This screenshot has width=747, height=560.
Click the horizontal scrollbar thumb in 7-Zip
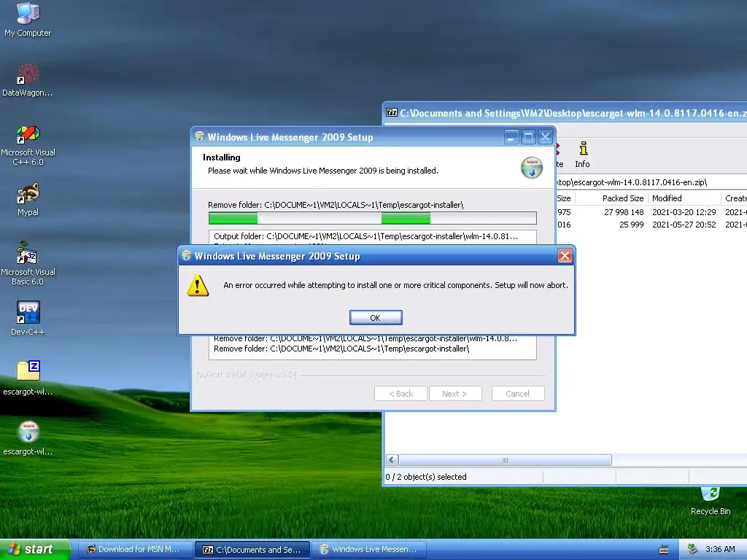[506, 460]
